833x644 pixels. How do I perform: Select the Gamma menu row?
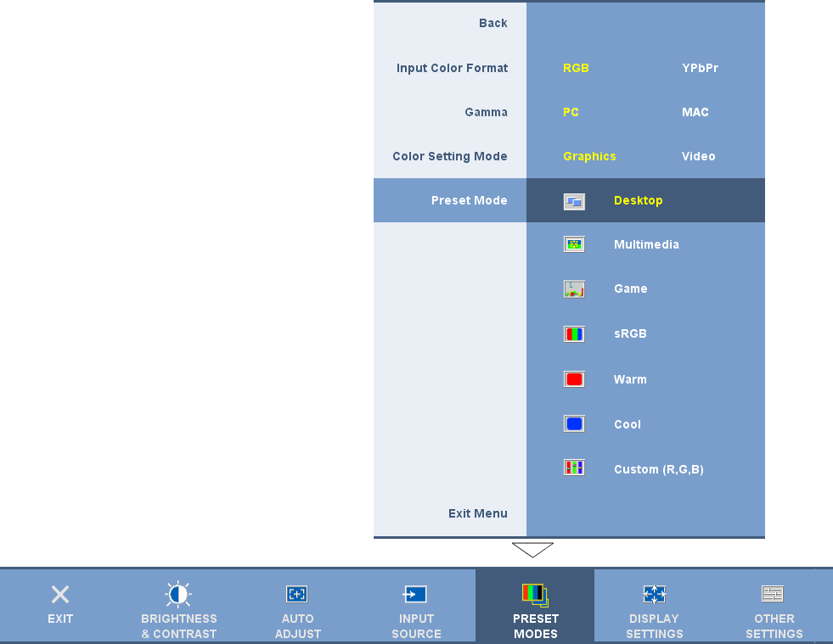[450, 112]
